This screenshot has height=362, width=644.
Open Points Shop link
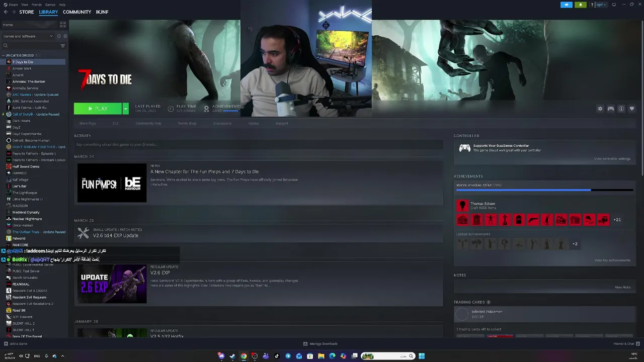coord(187,123)
